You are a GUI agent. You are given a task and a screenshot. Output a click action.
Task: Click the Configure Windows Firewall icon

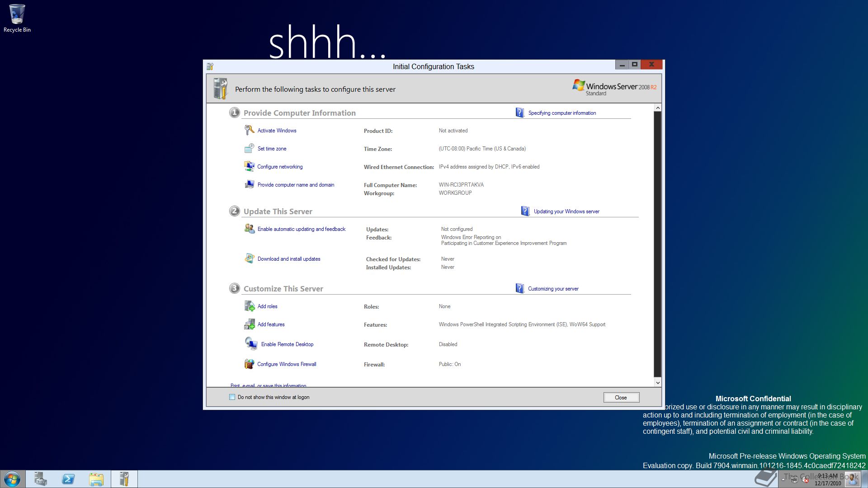point(249,364)
